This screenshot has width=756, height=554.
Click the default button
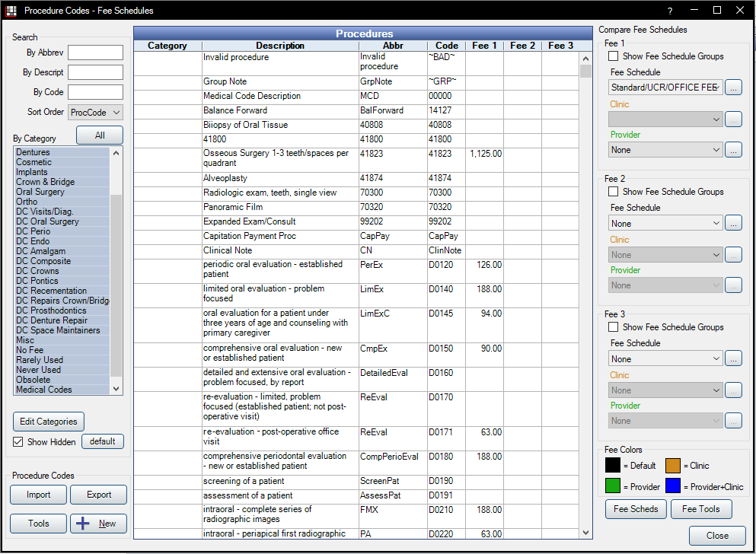103,441
